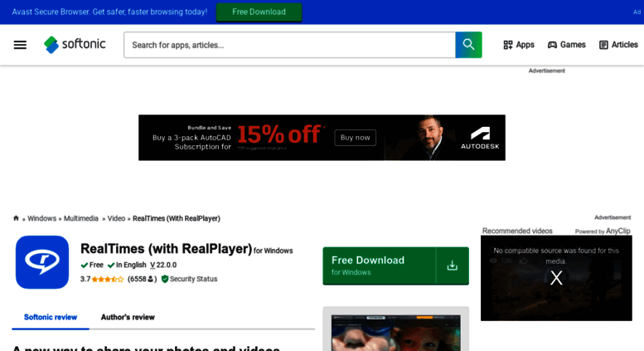Click the download arrow icon
Image resolution: width=644 pixels, height=351 pixels.
[x=453, y=266]
